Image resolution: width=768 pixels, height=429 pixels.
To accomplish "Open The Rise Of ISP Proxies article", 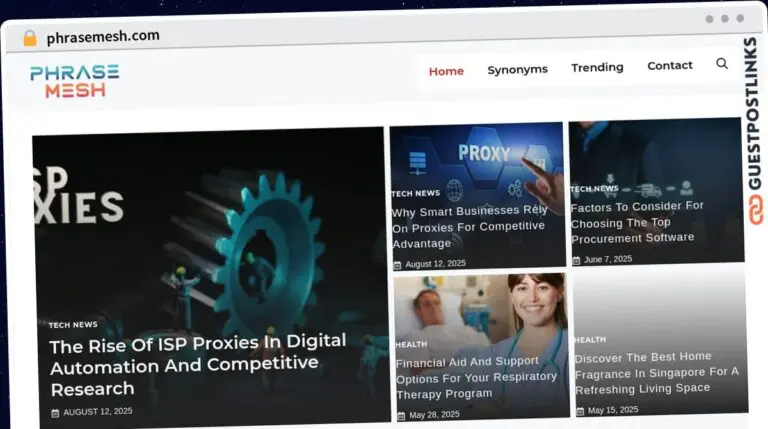I will coord(198,365).
